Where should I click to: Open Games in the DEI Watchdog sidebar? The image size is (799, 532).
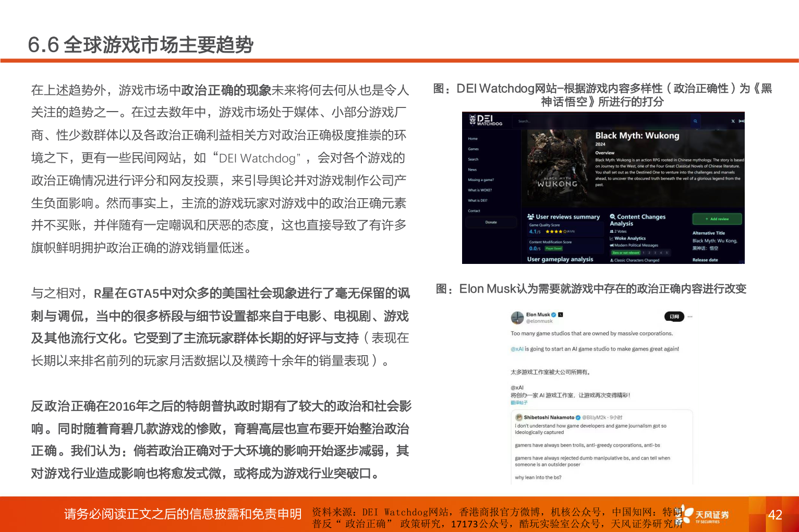pyautogui.click(x=473, y=149)
